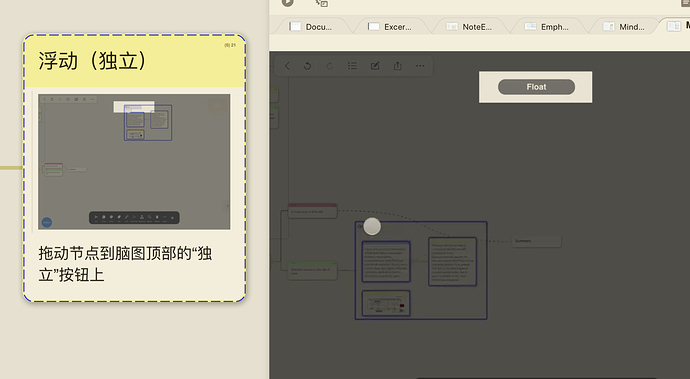Open the NoteE... tab

(469, 27)
